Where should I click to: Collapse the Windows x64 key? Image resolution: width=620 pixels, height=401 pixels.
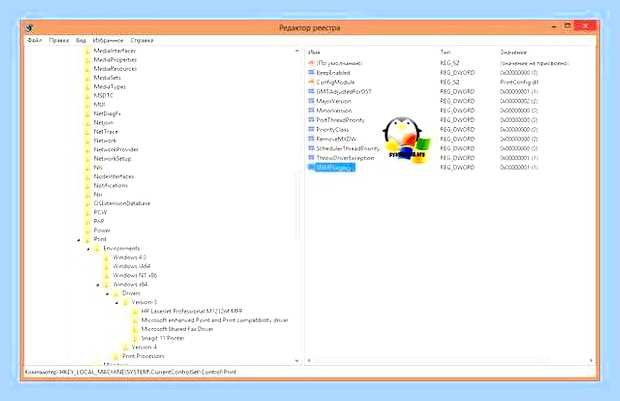[x=98, y=285]
